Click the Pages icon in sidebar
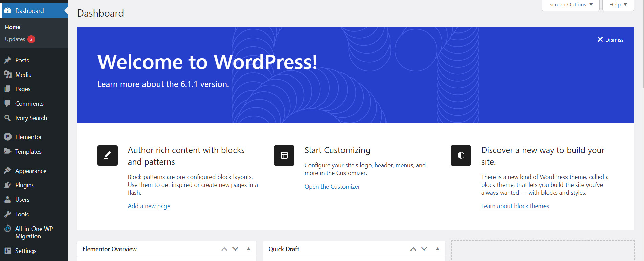 click(7, 89)
